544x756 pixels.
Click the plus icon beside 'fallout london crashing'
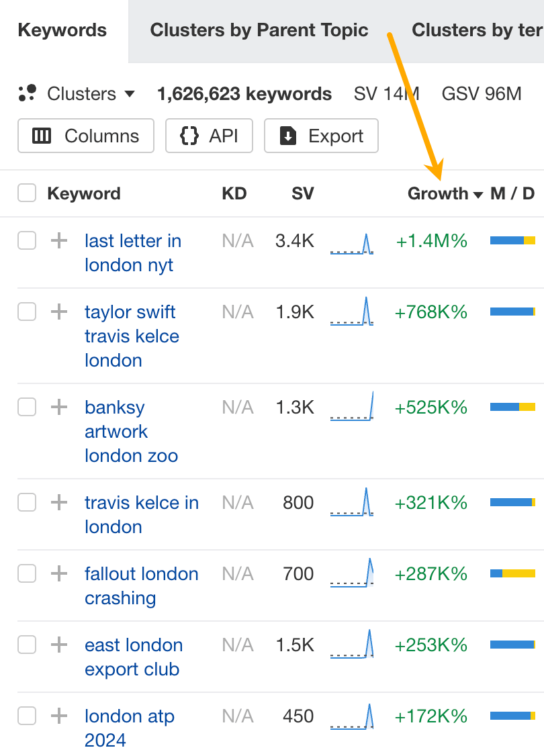pos(60,573)
